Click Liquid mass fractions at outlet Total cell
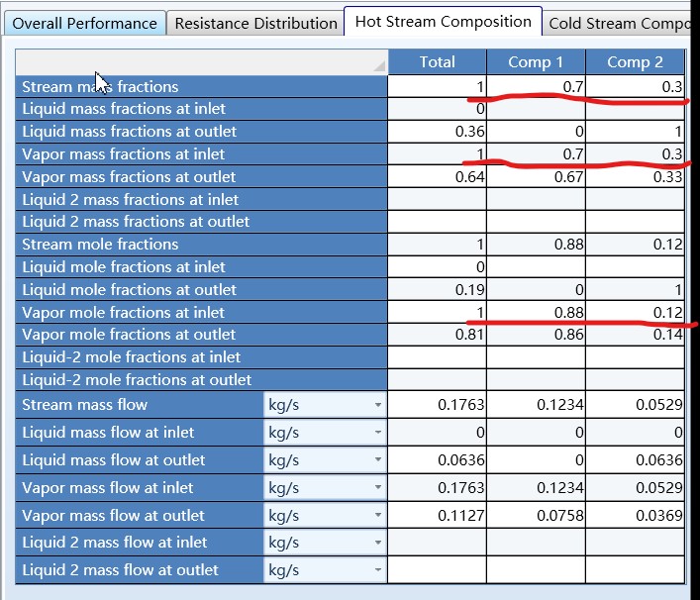Viewport: 700px width, 600px height. [x=437, y=132]
